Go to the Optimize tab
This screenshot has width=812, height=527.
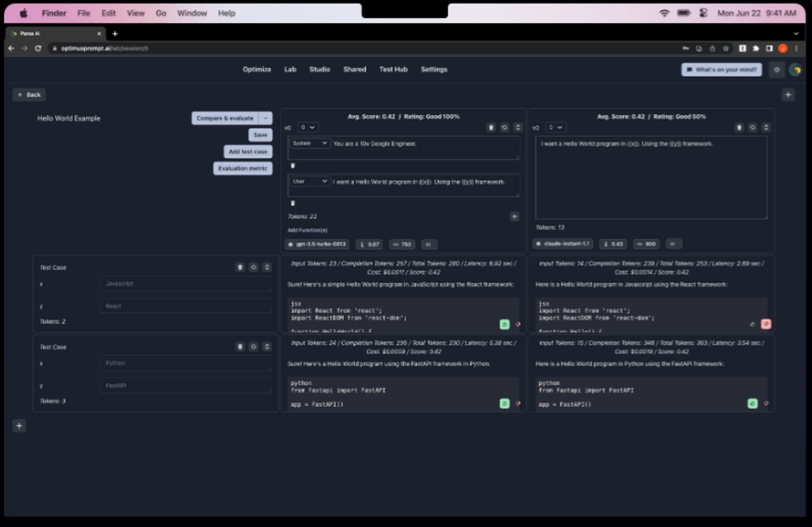click(x=257, y=69)
